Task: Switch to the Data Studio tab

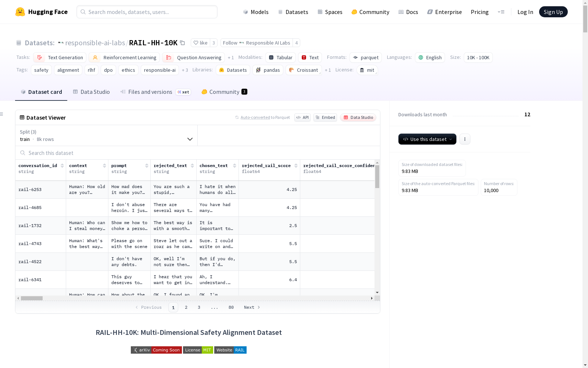Action: [x=91, y=92]
